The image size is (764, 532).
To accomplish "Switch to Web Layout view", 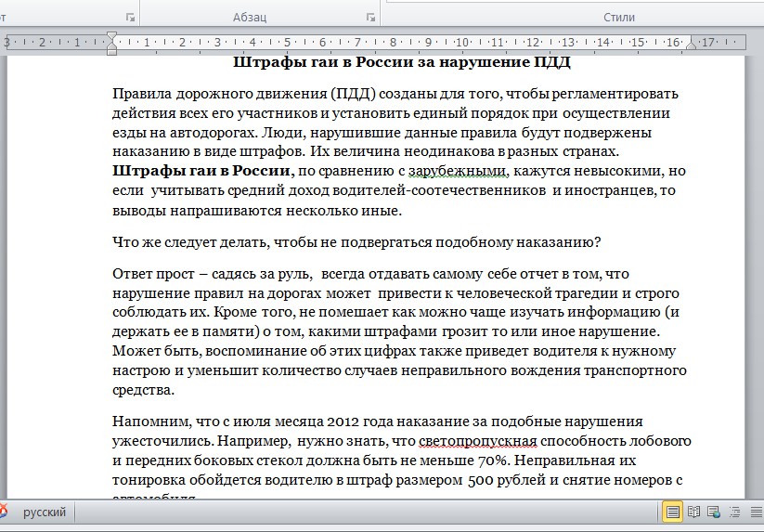I will pos(714,512).
